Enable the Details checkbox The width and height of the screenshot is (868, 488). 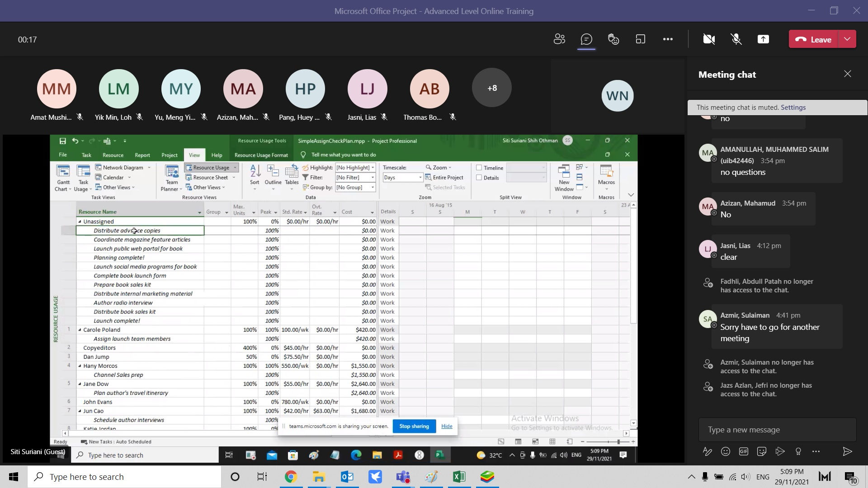[479, 178]
